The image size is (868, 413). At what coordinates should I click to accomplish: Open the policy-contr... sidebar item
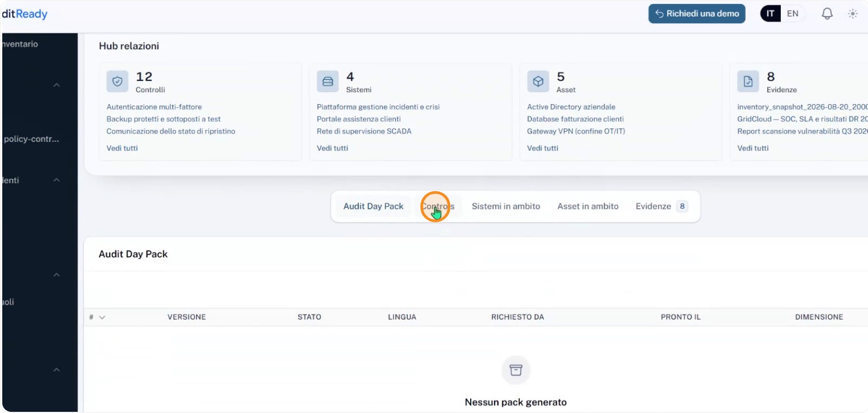click(31, 139)
